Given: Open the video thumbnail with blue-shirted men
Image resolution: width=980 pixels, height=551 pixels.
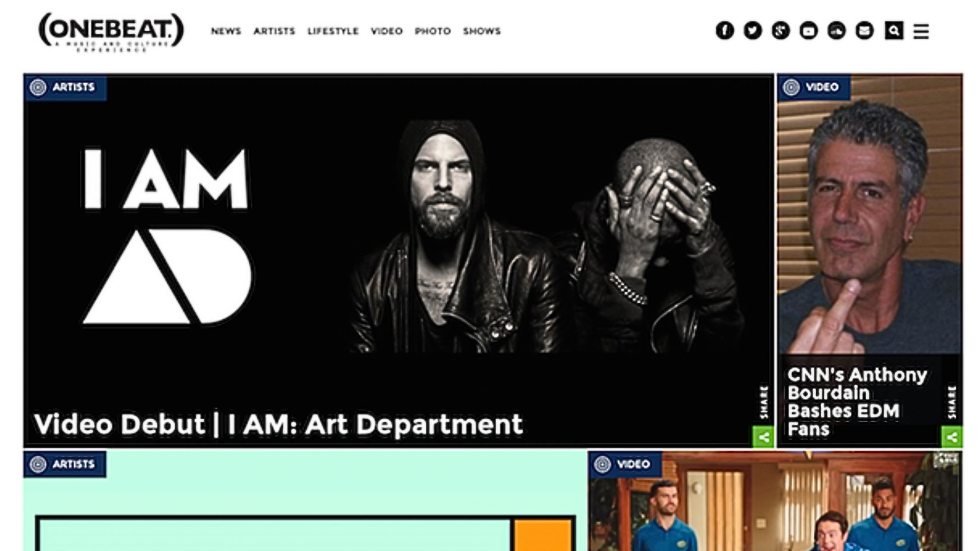Looking at the screenshot, I should coord(775,501).
